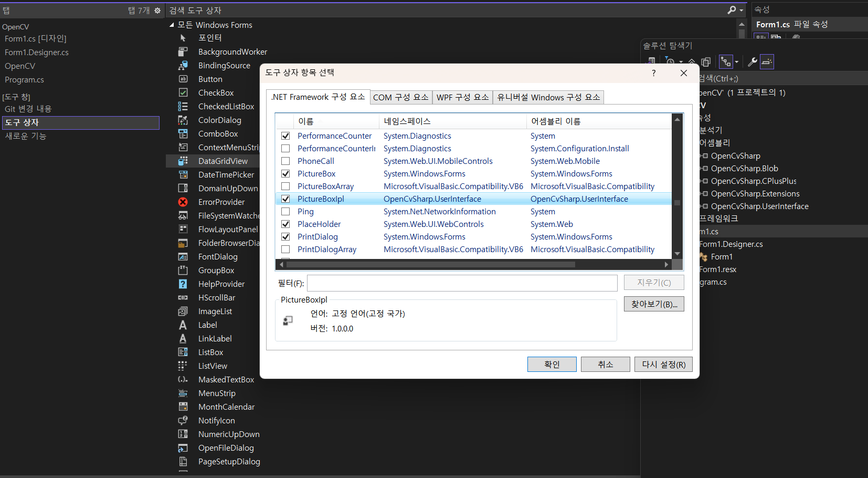The image size is (868, 478).
Task: Uncheck the PerformanceCounter checkbox
Action: tap(285, 136)
